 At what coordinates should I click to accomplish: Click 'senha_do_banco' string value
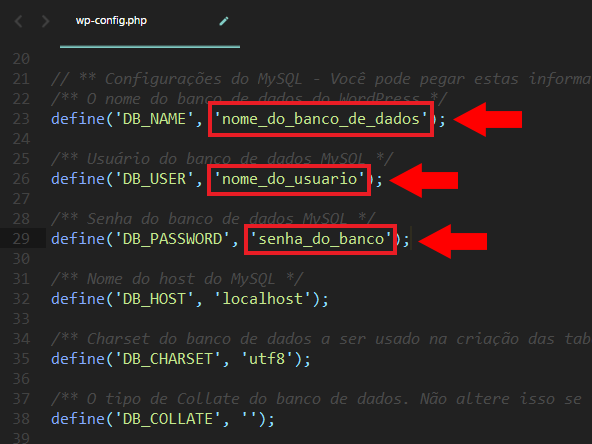click(321, 239)
